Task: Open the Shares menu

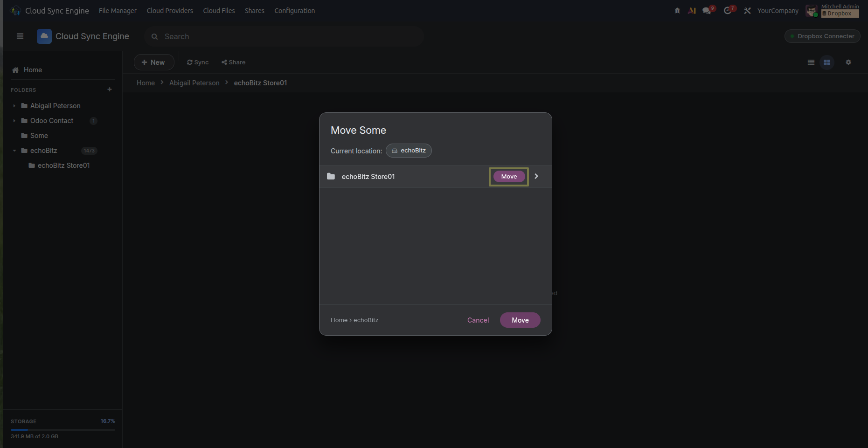Action: [255, 11]
